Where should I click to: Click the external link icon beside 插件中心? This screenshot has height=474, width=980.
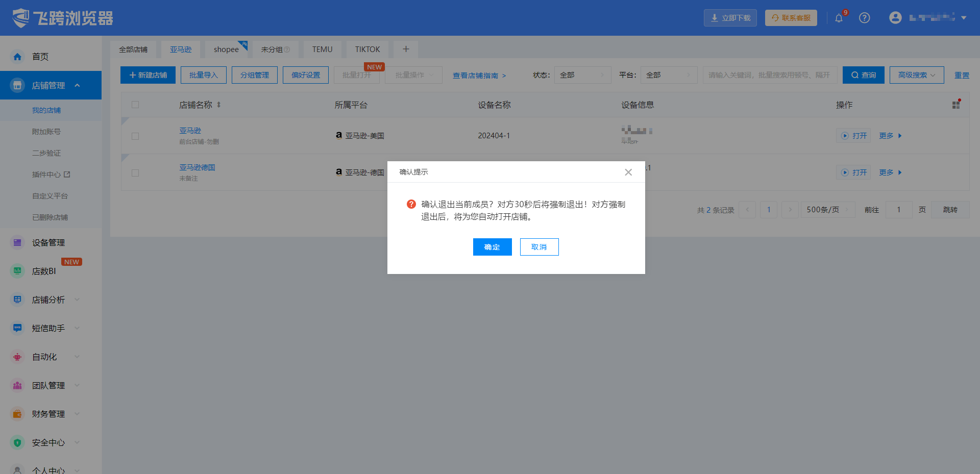[x=67, y=174]
